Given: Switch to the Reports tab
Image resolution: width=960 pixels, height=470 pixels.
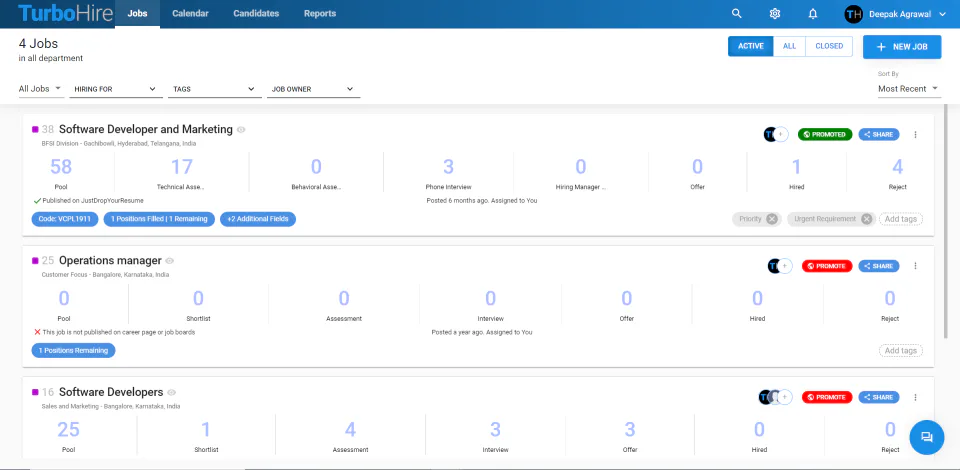Looking at the screenshot, I should (320, 13).
